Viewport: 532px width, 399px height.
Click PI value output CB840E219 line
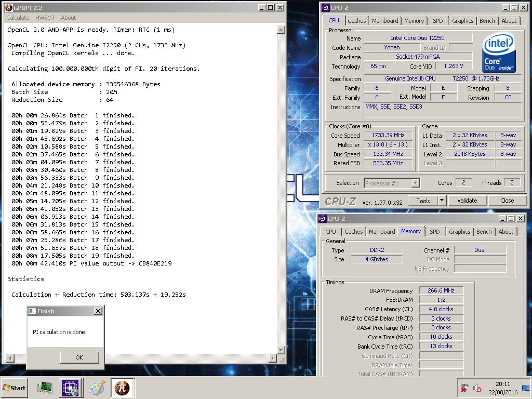tap(91, 263)
